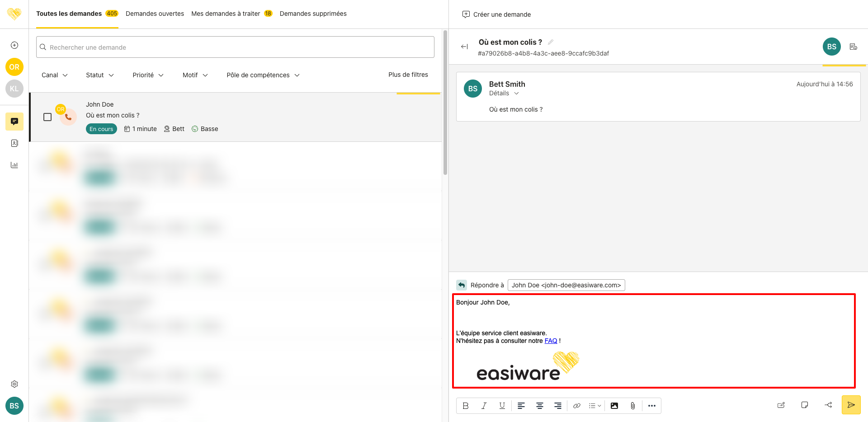
Task: Click the send reply paper-plane button
Action: click(x=851, y=405)
